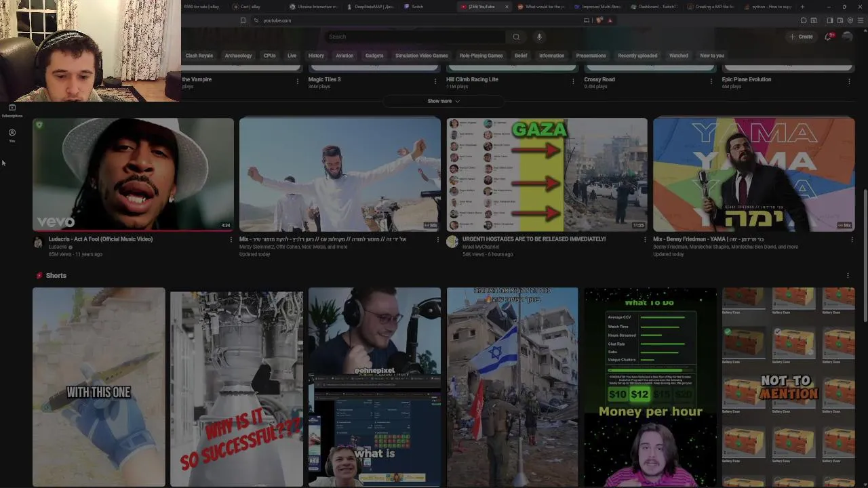Click the Ludacris channel avatar

tap(39, 243)
